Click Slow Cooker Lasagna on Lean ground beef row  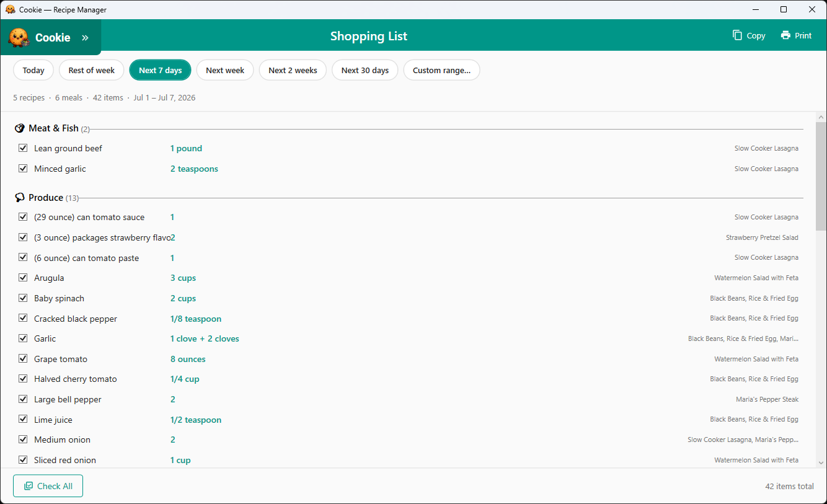766,148
